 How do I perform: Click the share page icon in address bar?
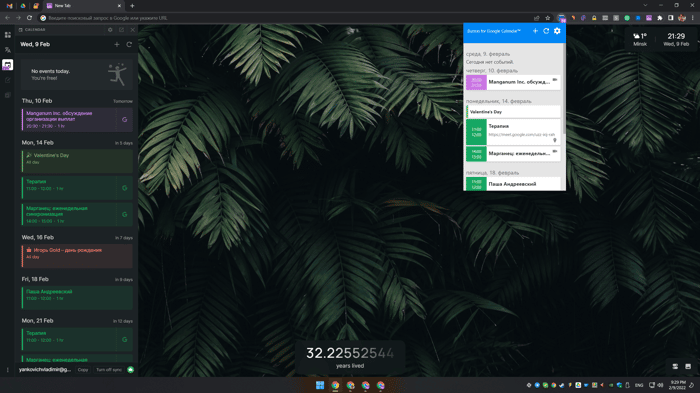click(x=537, y=18)
